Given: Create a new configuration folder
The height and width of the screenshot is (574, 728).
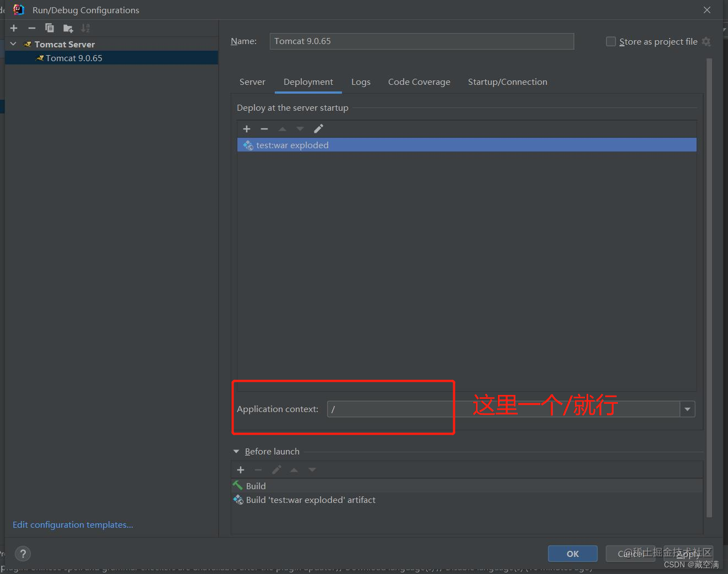Looking at the screenshot, I should tap(68, 28).
